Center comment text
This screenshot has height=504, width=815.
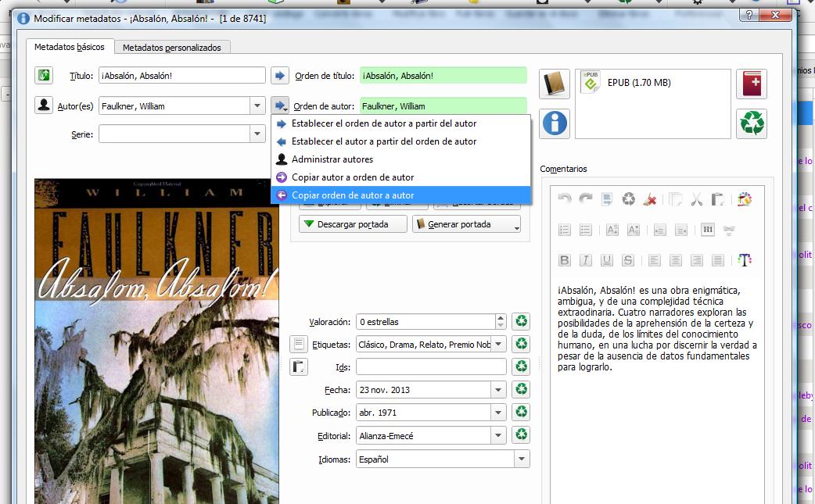pyautogui.click(x=676, y=260)
